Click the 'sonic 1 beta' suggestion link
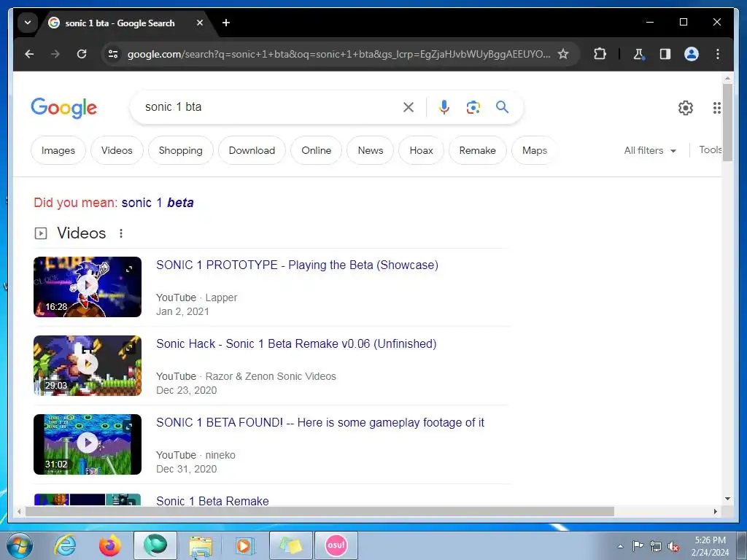747x560 pixels. point(158,203)
